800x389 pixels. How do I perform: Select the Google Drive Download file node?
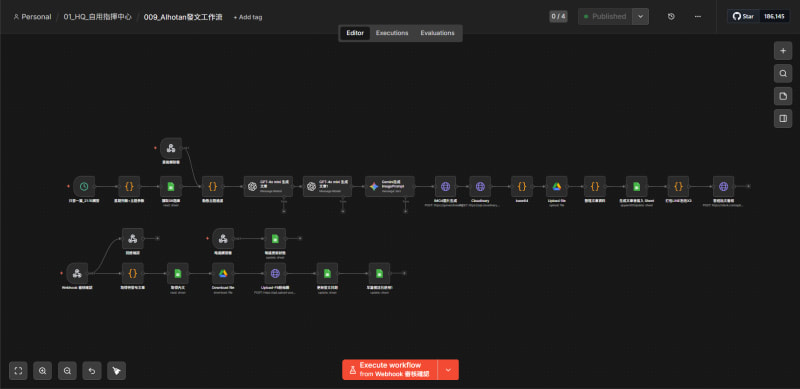pos(223,274)
